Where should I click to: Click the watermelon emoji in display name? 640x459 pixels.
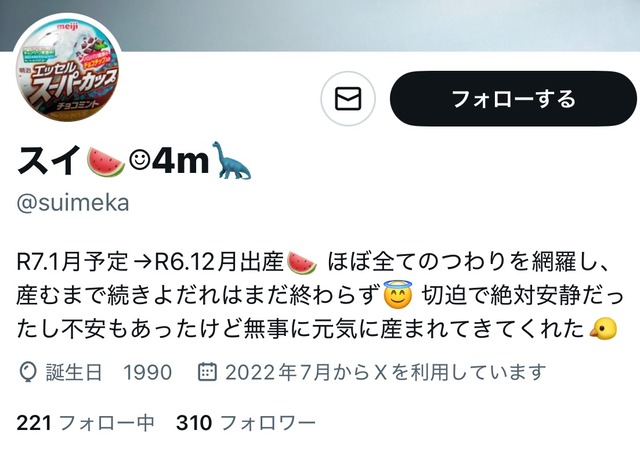click(x=106, y=162)
